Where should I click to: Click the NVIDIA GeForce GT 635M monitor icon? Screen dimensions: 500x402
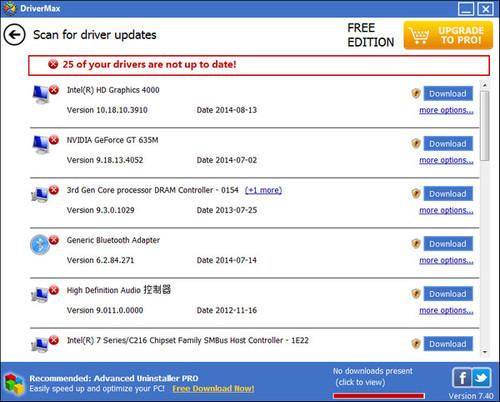[x=41, y=144]
